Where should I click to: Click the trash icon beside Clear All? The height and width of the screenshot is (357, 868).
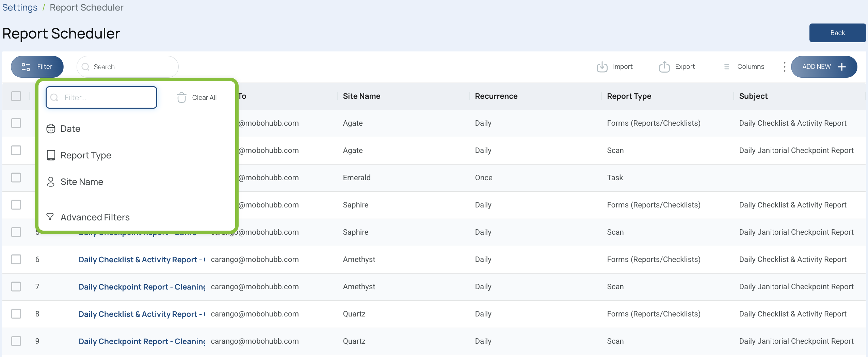[181, 97]
